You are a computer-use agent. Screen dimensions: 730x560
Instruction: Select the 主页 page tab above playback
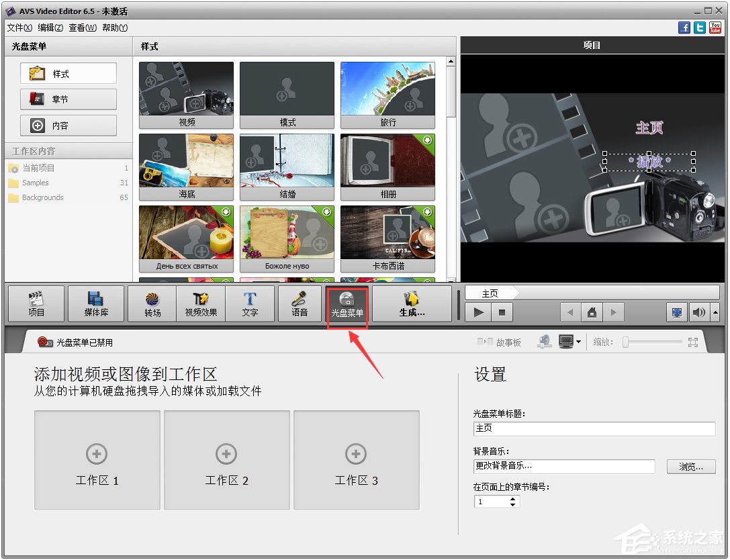point(490,293)
